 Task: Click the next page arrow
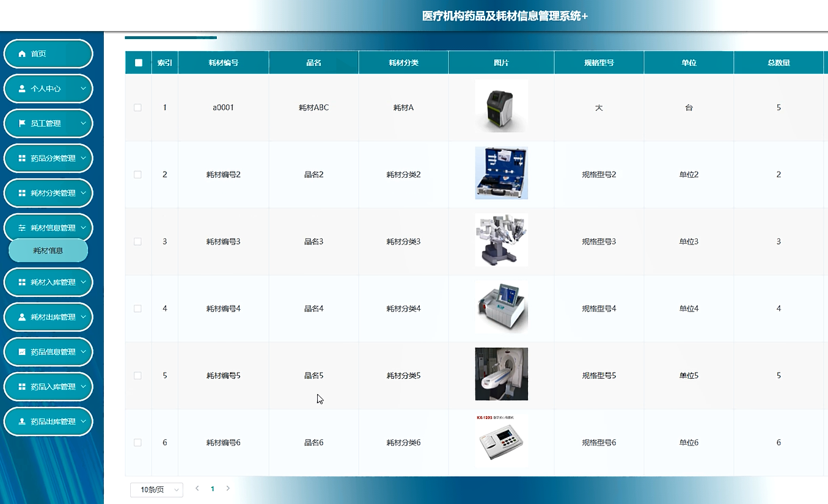pyautogui.click(x=228, y=489)
